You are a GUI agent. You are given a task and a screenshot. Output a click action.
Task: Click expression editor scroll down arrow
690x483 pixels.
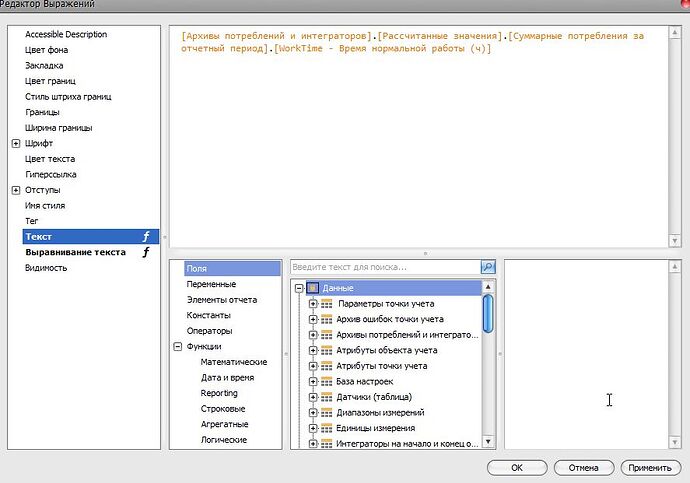pyautogui.click(x=675, y=241)
